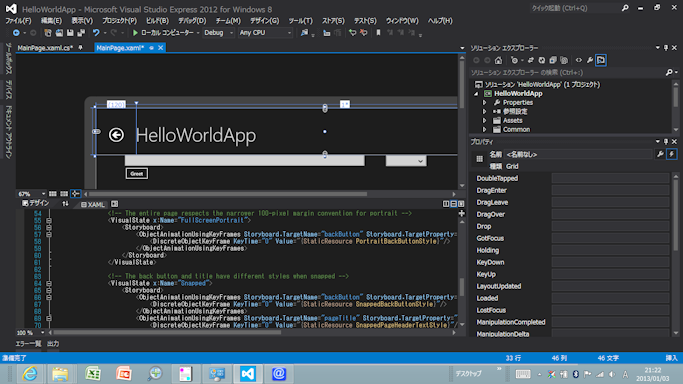The width and height of the screenshot is (683, 384).
Task: Switch to the デザイン pane tab
Action: coord(36,203)
